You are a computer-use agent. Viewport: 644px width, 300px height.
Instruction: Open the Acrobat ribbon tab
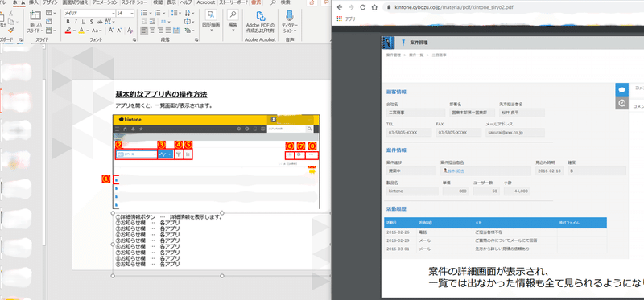tap(205, 2)
